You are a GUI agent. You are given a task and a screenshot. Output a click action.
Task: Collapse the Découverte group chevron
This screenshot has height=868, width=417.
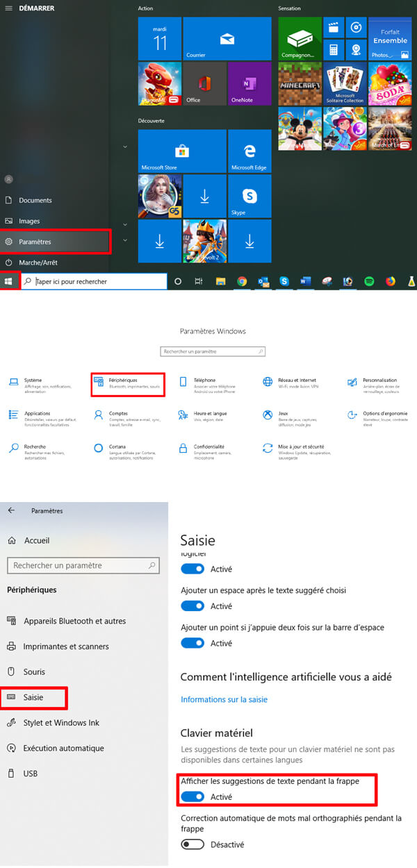tap(124, 147)
